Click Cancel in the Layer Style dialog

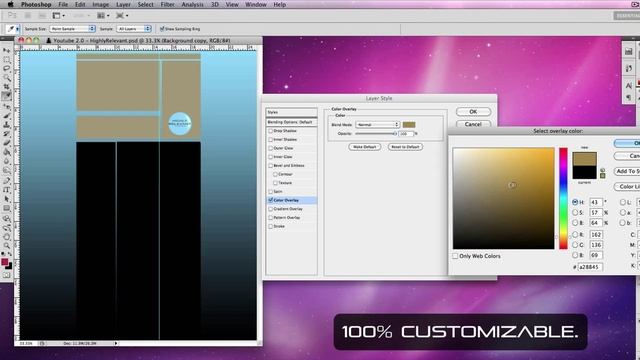pos(473,124)
